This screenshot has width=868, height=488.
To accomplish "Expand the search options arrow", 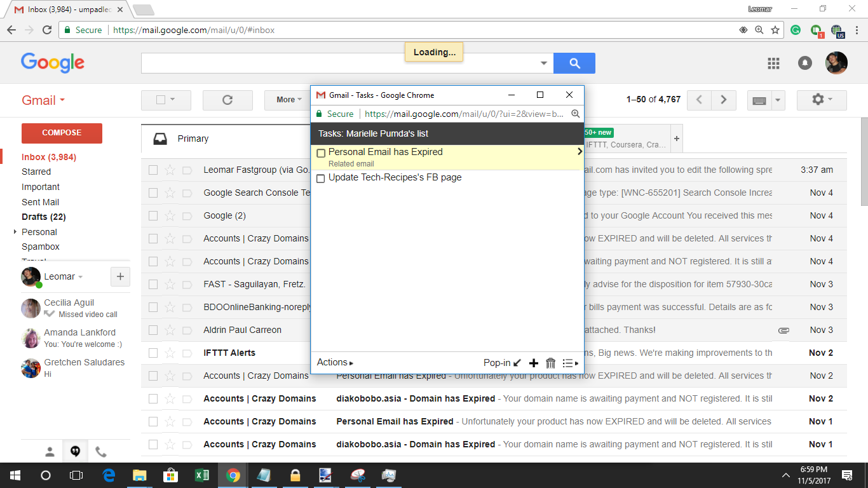I will pyautogui.click(x=544, y=63).
